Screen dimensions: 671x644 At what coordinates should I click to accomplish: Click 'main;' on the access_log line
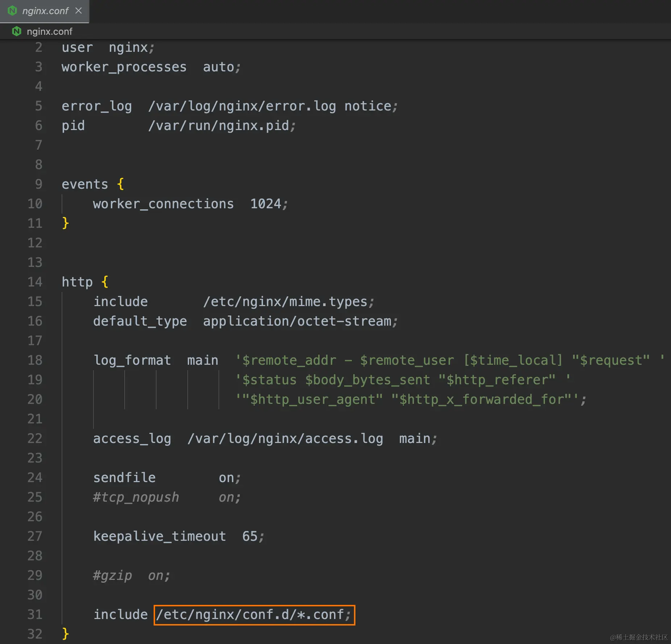[x=418, y=439]
